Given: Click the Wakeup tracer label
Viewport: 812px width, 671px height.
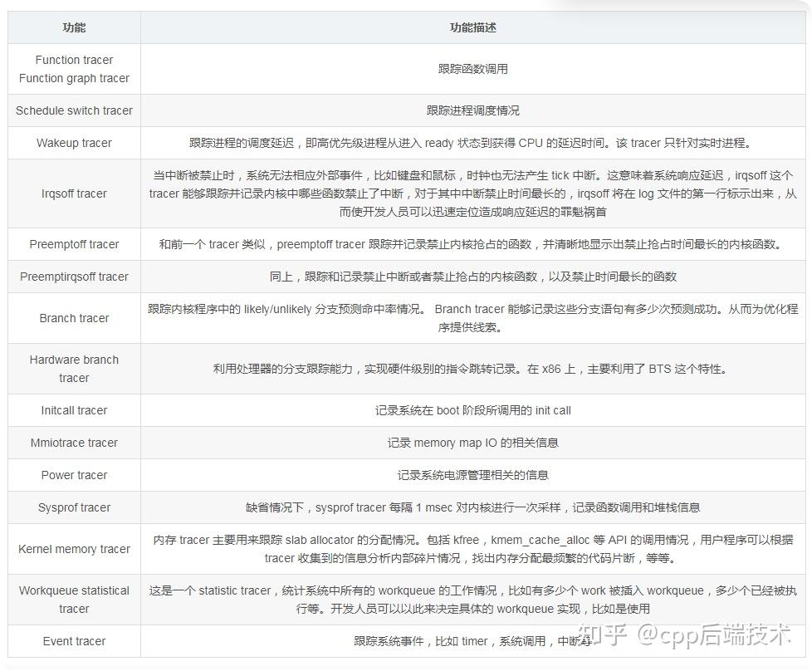Looking at the screenshot, I should pyautogui.click(x=73, y=143).
